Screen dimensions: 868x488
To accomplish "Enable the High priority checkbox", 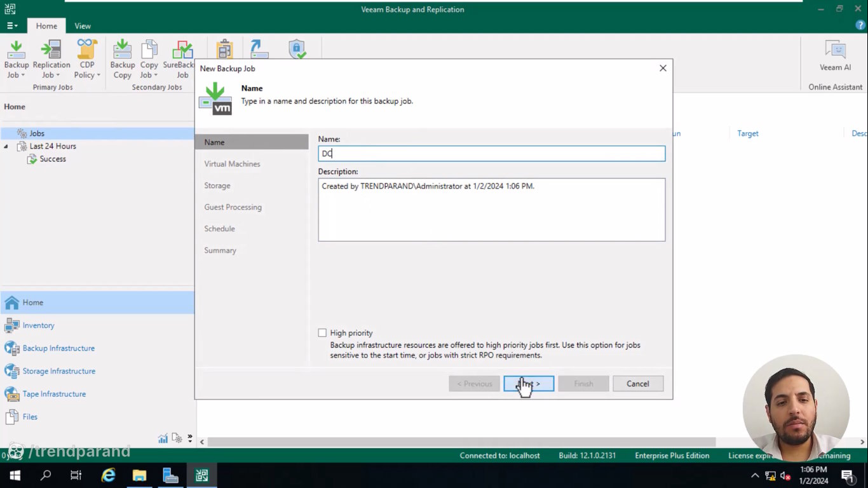I will [x=322, y=333].
